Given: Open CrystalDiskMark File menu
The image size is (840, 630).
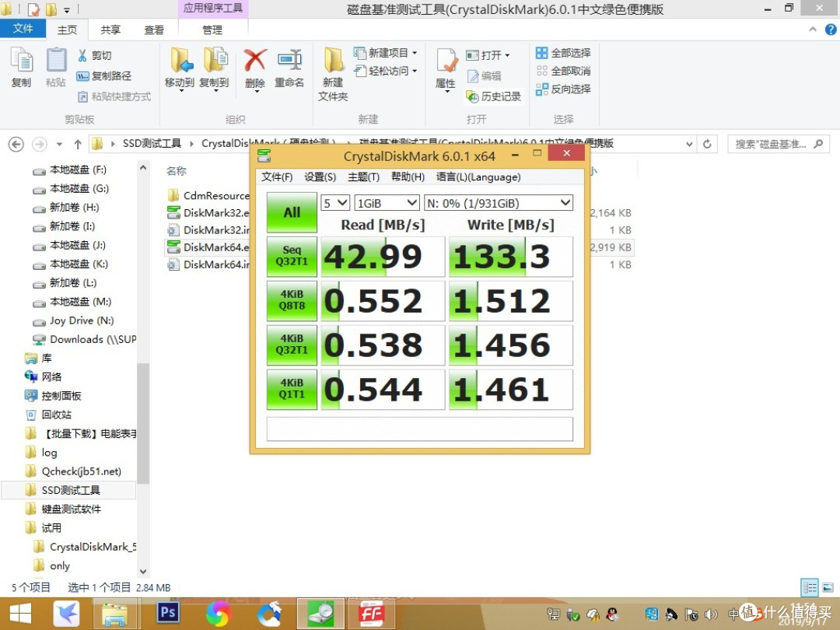Looking at the screenshot, I should [277, 177].
